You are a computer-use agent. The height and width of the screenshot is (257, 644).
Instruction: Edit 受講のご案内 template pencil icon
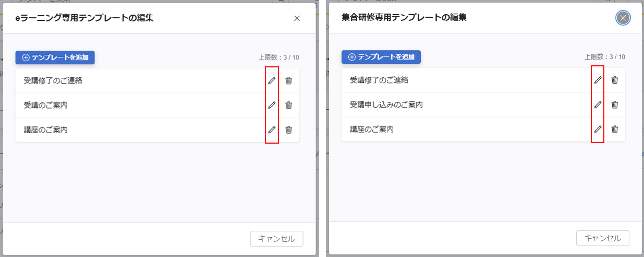pyautogui.click(x=272, y=105)
